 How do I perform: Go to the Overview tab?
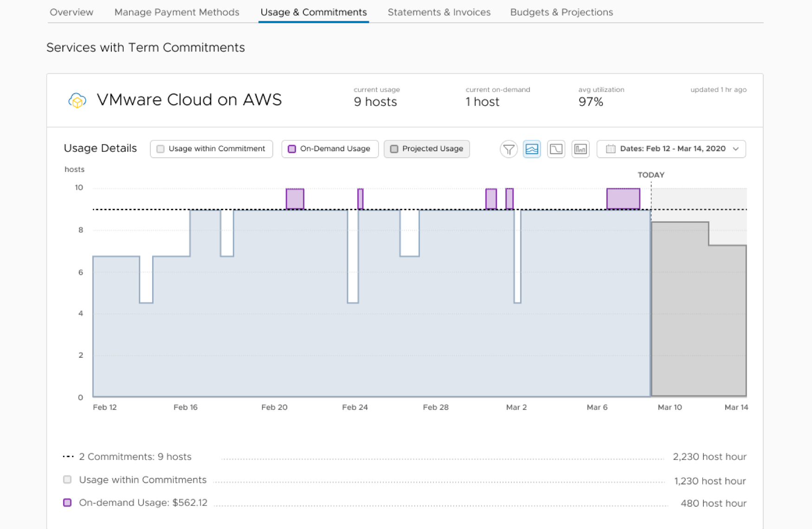(x=71, y=12)
